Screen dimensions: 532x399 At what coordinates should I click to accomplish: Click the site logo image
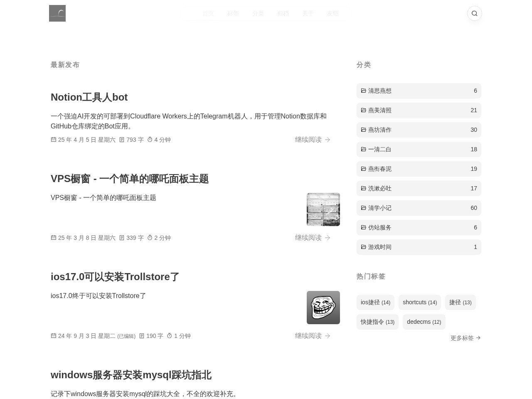57,13
